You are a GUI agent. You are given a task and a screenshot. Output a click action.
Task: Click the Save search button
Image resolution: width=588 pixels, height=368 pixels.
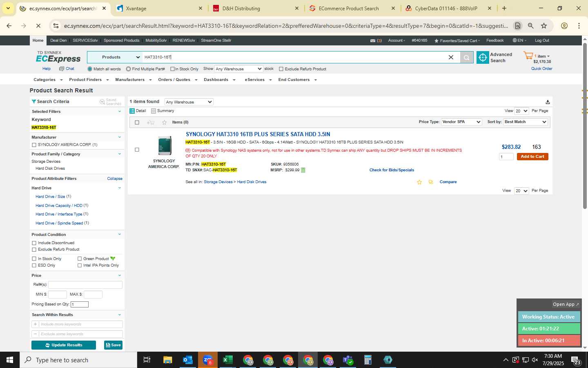point(113,345)
